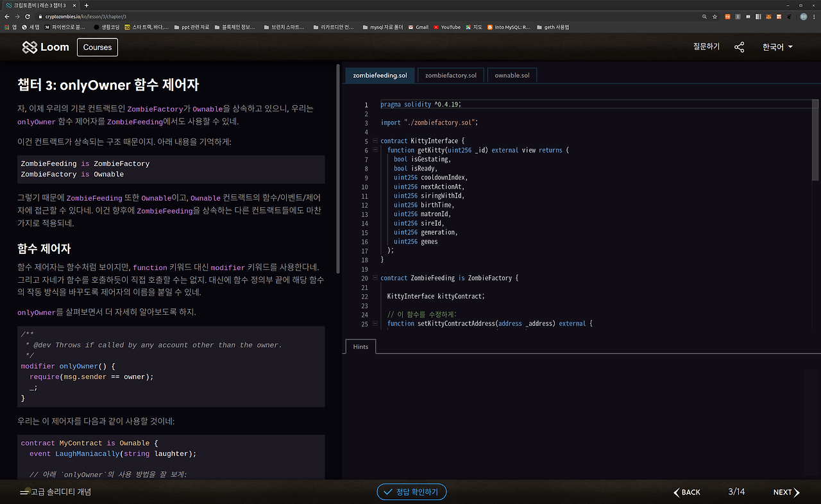Screen dimensions: 821x504
Task: Click the browser address bar URL
Action: pos(85,16)
